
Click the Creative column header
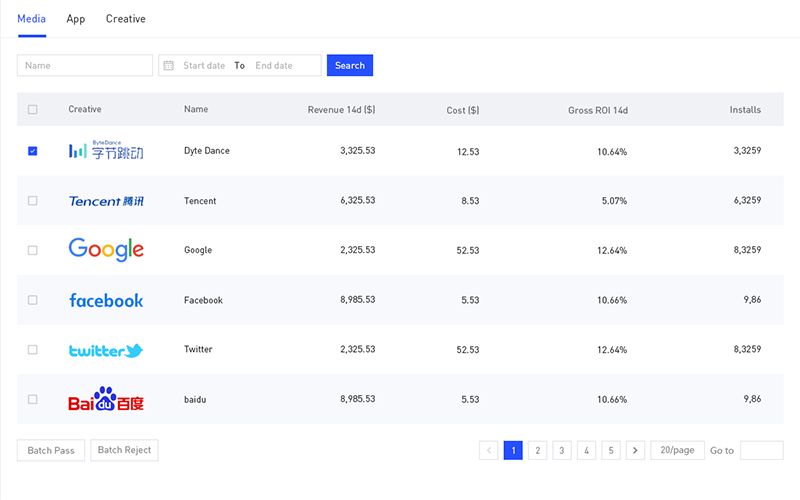[x=85, y=109]
